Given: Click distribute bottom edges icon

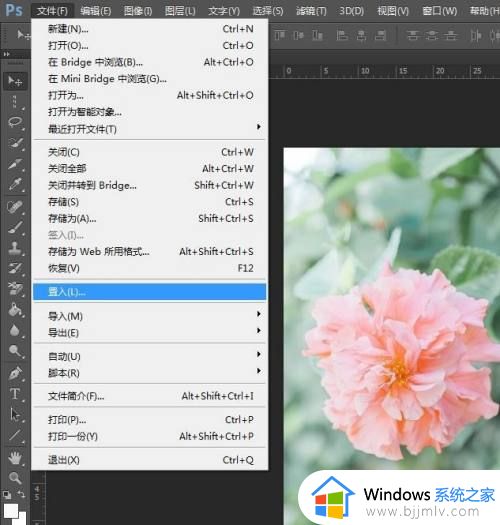Looking at the screenshot, I should click(x=451, y=35).
